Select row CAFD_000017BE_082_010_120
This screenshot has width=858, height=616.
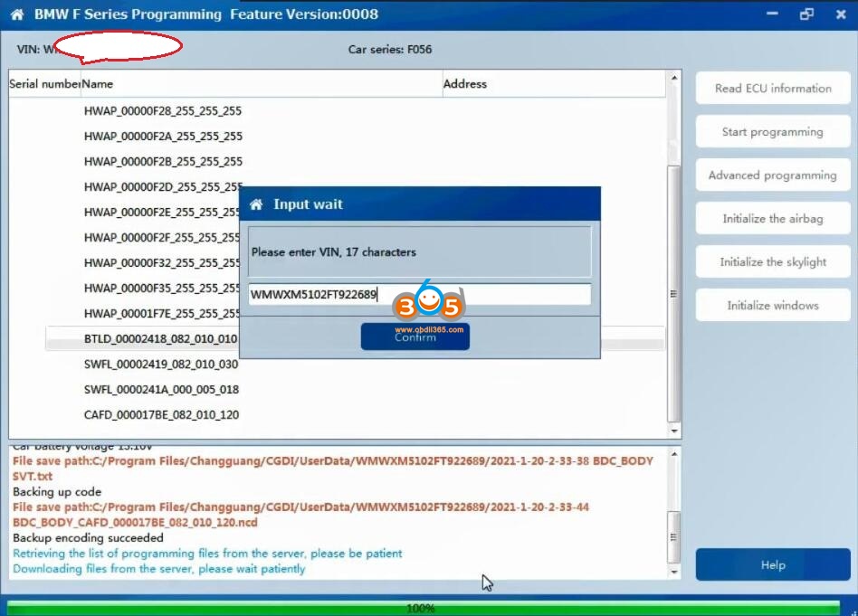pos(161,414)
